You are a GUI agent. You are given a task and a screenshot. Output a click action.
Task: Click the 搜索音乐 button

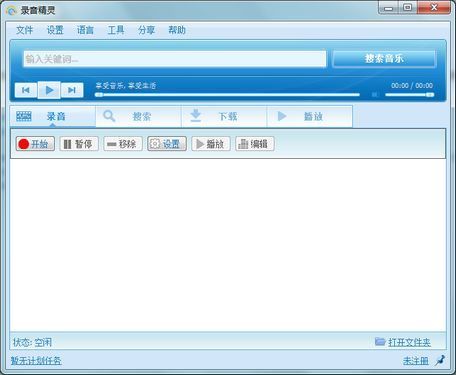pyautogui.click(x=384, y=59)
